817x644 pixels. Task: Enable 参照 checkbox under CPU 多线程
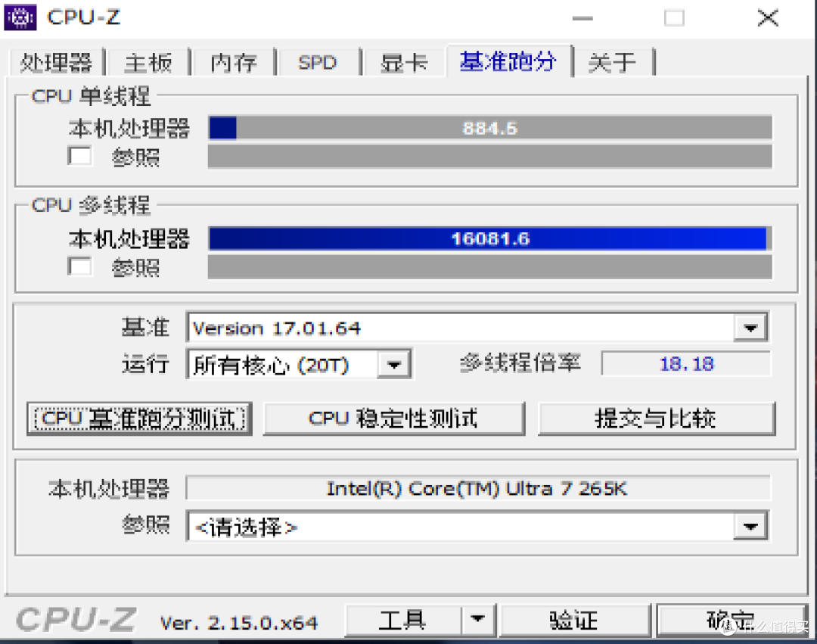(x=79, y=266)
